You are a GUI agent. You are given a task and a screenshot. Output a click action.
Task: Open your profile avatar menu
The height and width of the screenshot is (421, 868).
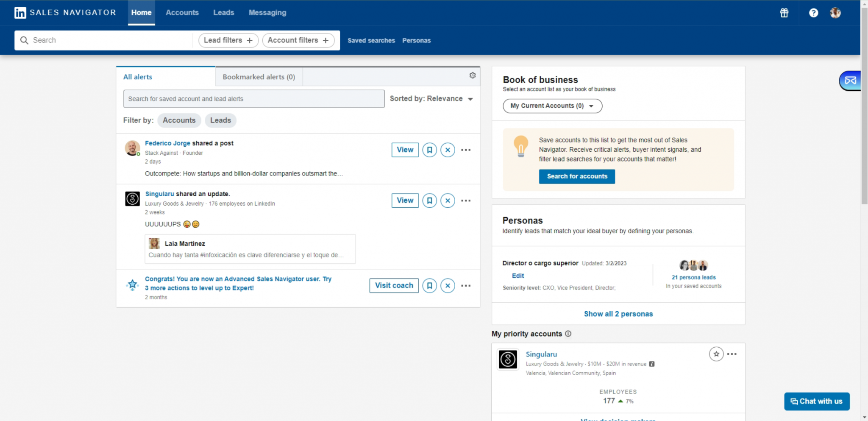tap(835, 13)
